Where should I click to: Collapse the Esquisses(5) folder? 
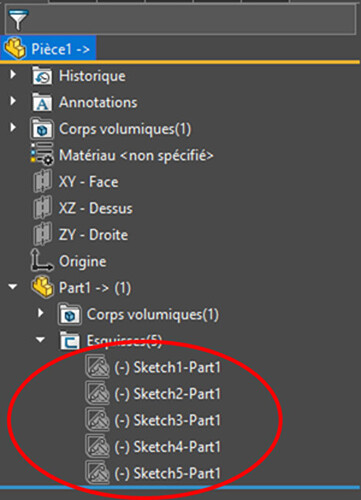[40, 340]
